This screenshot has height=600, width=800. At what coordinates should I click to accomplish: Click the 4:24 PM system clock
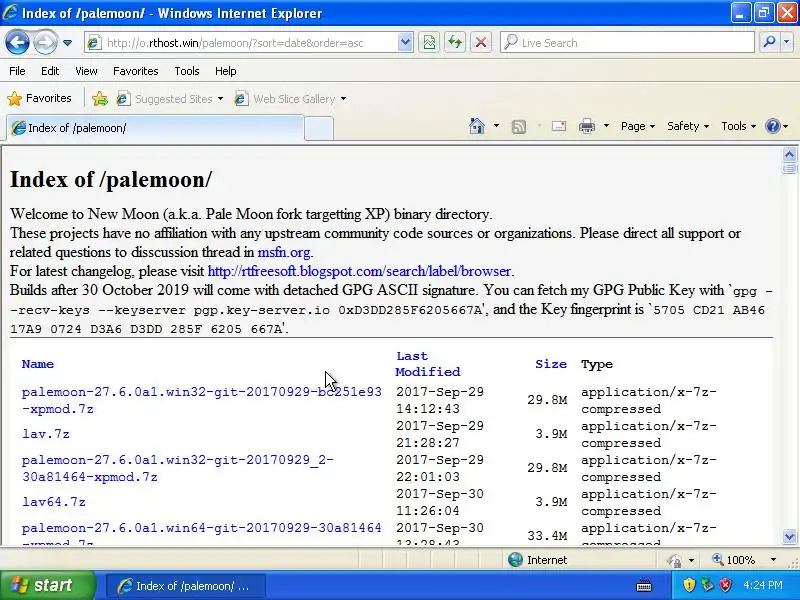tap(763, 585)
